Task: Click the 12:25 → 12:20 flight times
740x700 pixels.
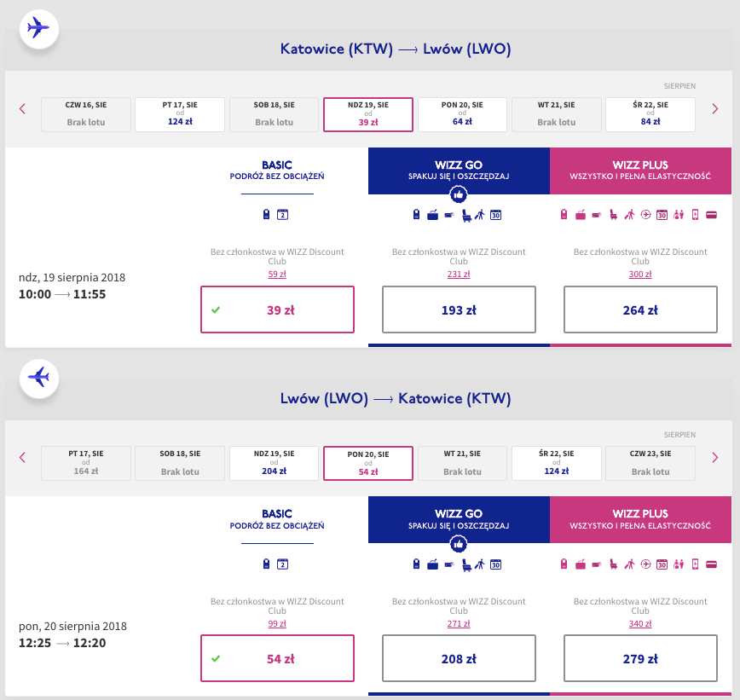Action: pyautogui.click(x=62, y=643)
